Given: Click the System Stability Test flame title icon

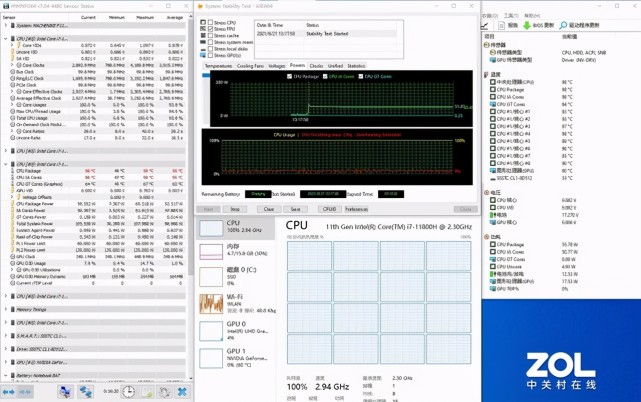Looking at the screenshot, I should 200,6.
